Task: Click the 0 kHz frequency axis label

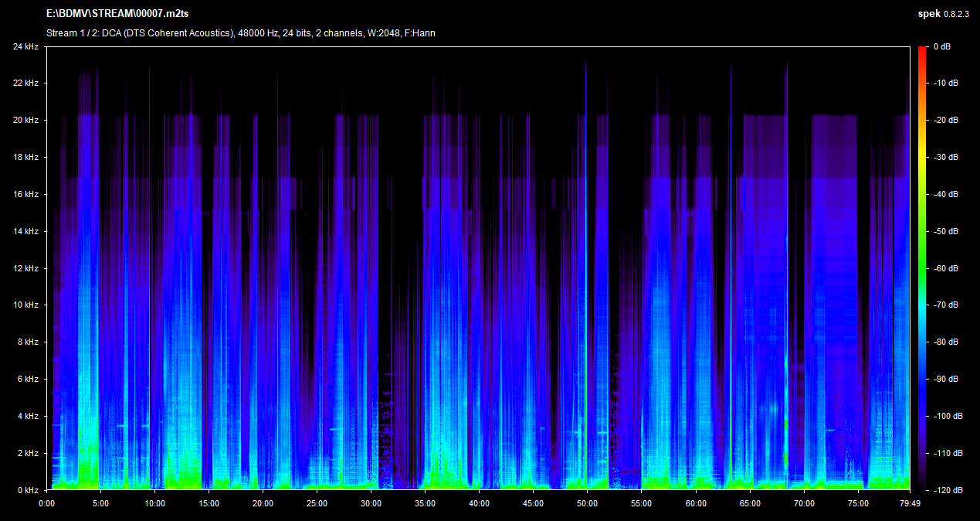Action: (28, 490)
